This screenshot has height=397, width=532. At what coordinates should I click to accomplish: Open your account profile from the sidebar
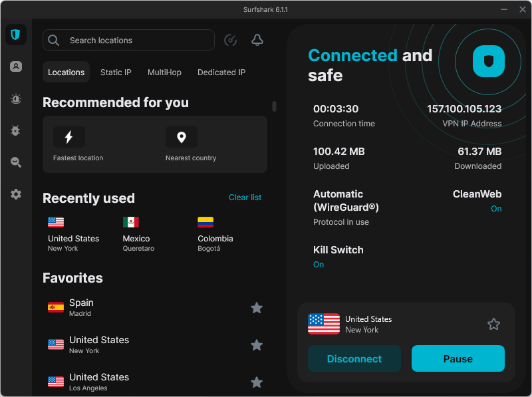(16, 66)
